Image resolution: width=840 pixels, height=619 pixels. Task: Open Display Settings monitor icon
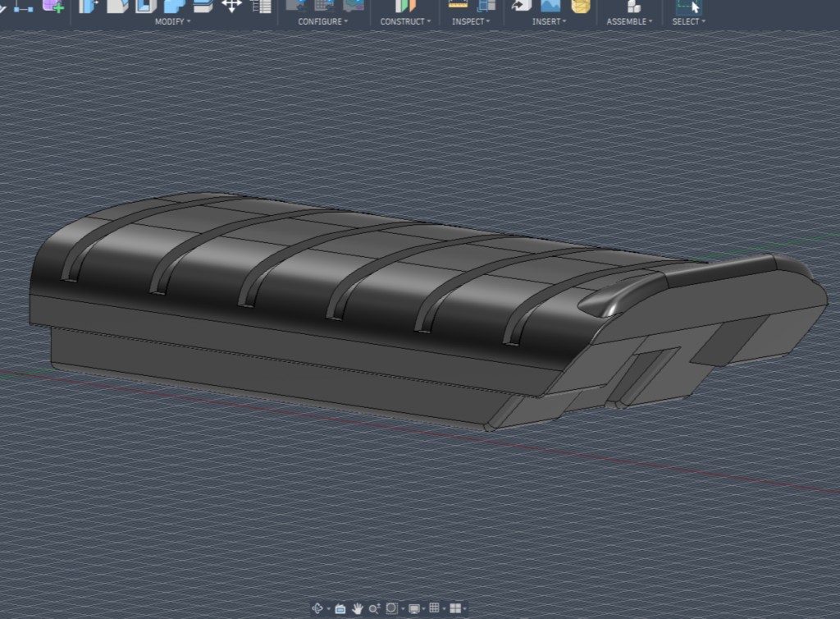tap(414, 608)
